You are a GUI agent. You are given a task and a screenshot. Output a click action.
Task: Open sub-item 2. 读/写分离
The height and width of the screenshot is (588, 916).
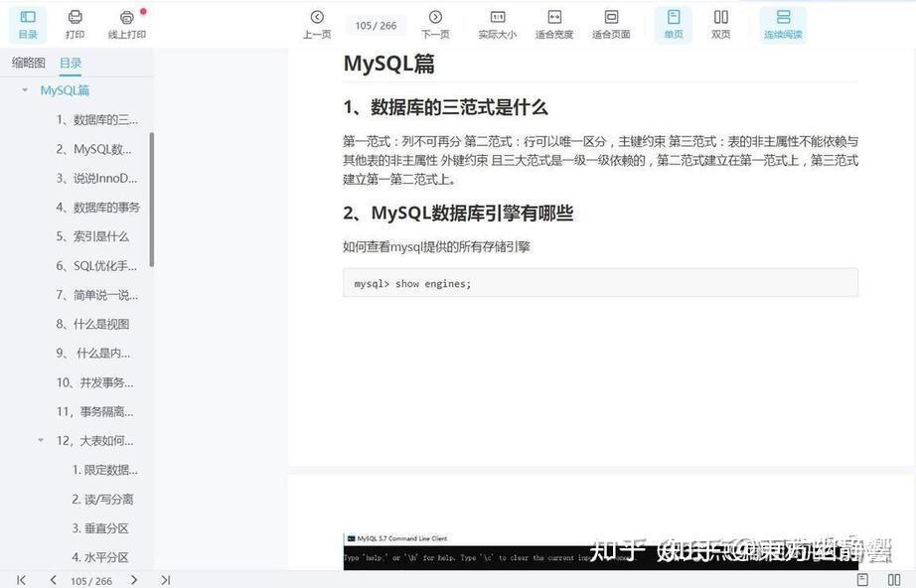pos(102,500)
